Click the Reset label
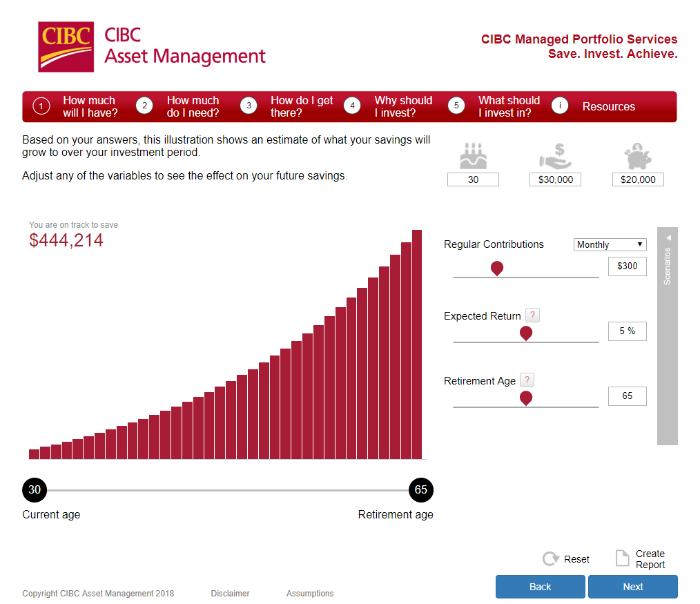This screenshot has width=700, height=604. [x=576, y=559]
